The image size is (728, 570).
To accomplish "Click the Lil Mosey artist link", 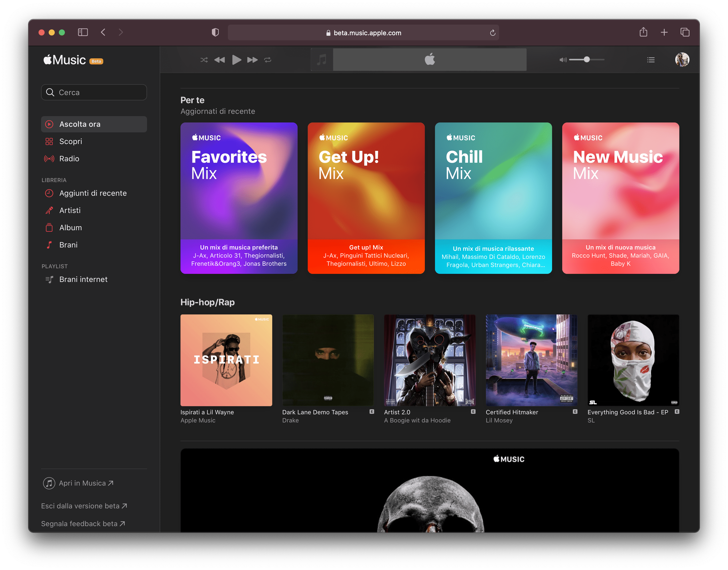I will point(499,420).
